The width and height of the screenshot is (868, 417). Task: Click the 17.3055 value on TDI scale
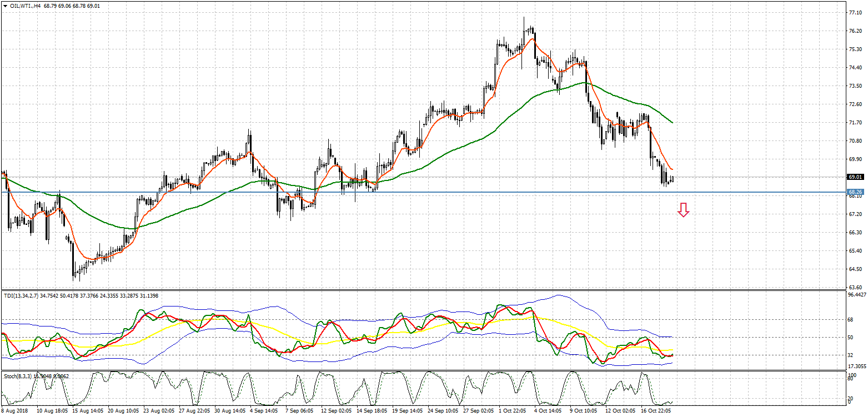[x=856, y=366]
